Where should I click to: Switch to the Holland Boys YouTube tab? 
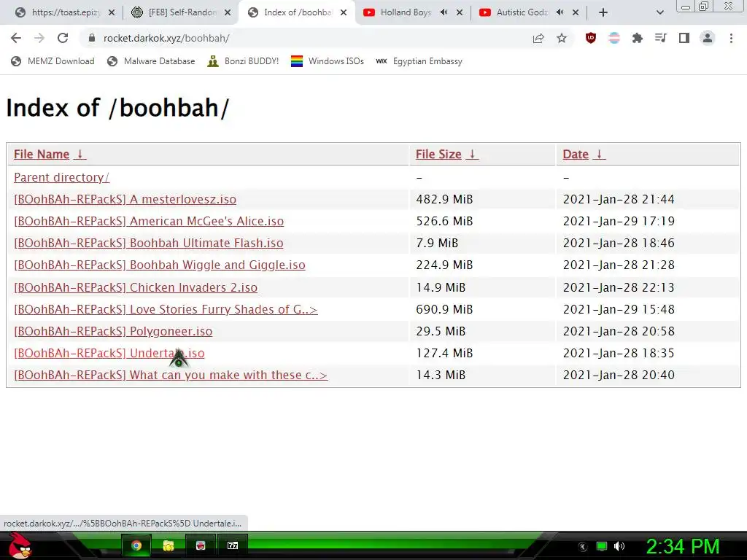[414, 12]
